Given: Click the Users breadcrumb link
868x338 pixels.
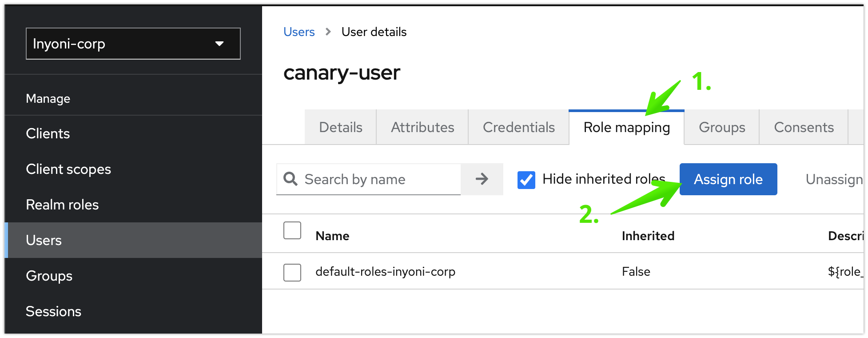Looking at the screenshot, I should pyautogui.click(x=299, y=32).
